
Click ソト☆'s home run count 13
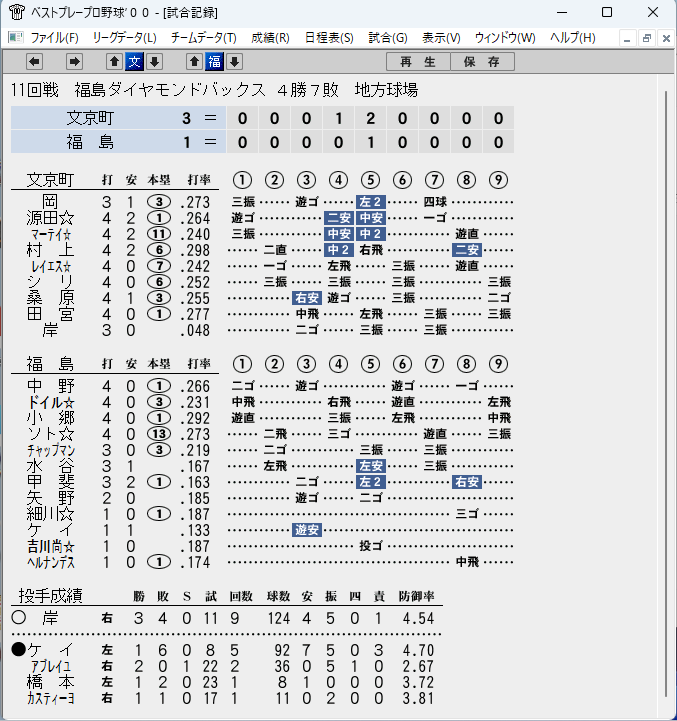click(159, 434)
